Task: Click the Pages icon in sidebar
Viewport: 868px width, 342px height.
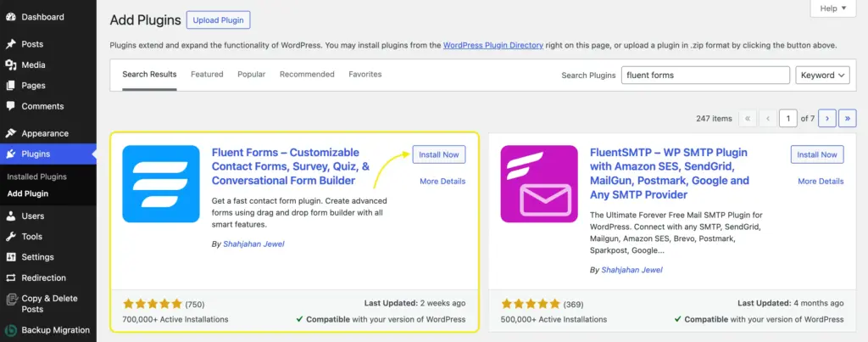Action: tap(10, 86)
